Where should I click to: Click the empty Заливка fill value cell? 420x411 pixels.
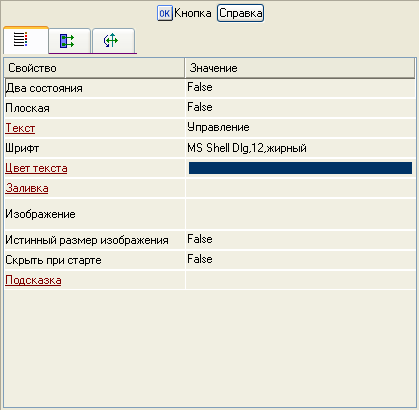pyautogui.click(x=300, y=188)
